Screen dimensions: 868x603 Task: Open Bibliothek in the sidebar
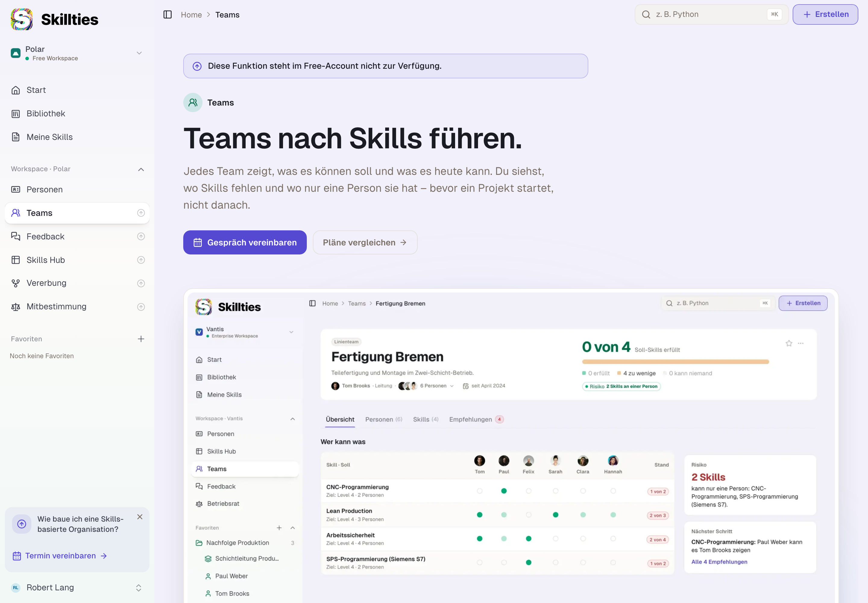(77, 113)
